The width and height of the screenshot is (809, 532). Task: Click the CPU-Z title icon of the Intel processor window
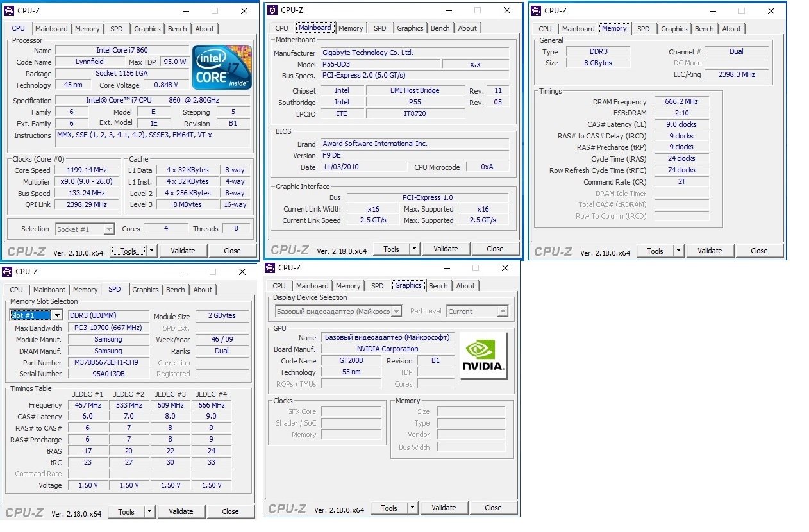(x=9, y=11)
